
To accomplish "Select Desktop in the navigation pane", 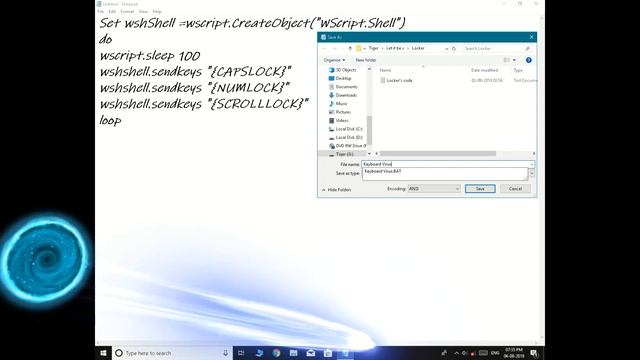I will [x=340, y=78].
